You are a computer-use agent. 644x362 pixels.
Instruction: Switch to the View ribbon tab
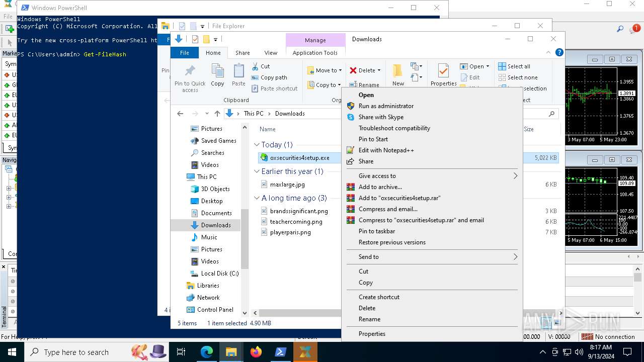coord(271,53)
